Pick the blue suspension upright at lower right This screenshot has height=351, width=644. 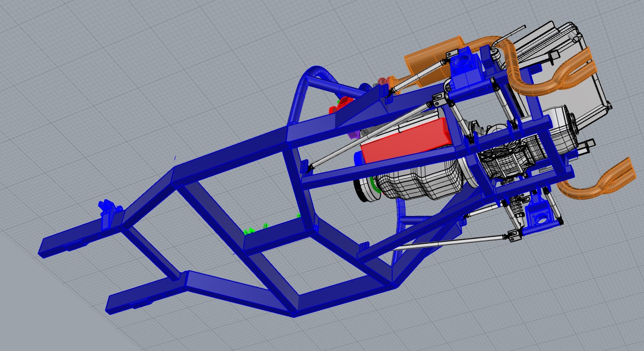(x=539, y=215)
